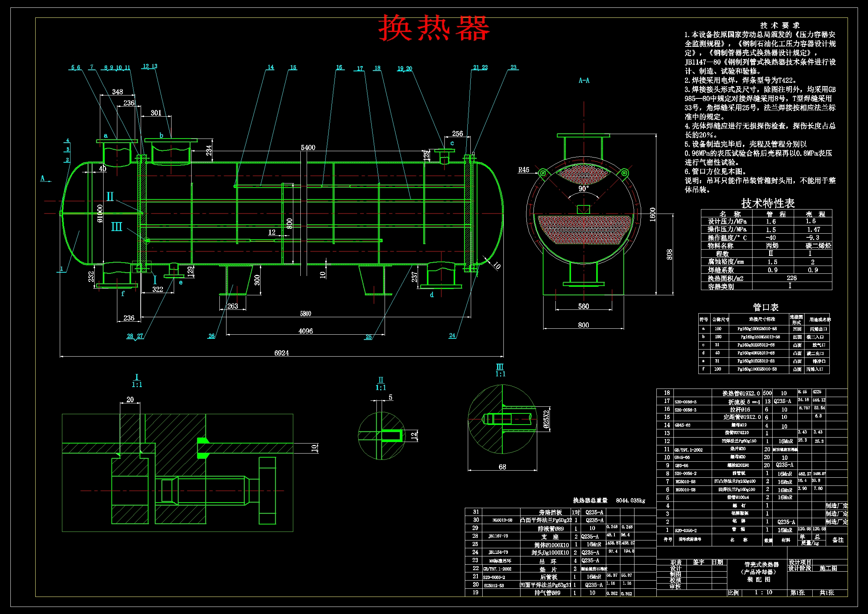Click the 5400 tube length dimension text
This screenshot has height=614, width=868.
308,147
